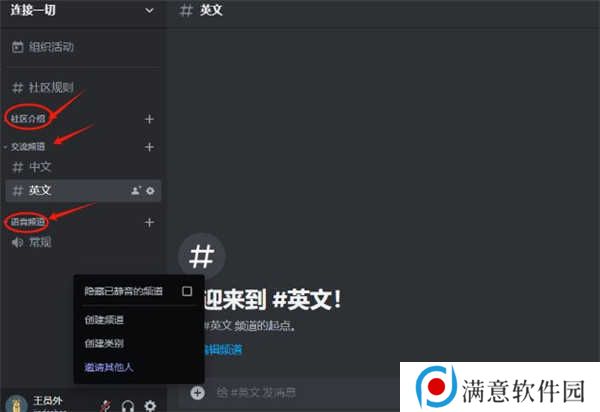600x412 pixels.
Task: Add a channel under 社区介绍 with plus
Action: pyautogui.click(x=149, y=119)
